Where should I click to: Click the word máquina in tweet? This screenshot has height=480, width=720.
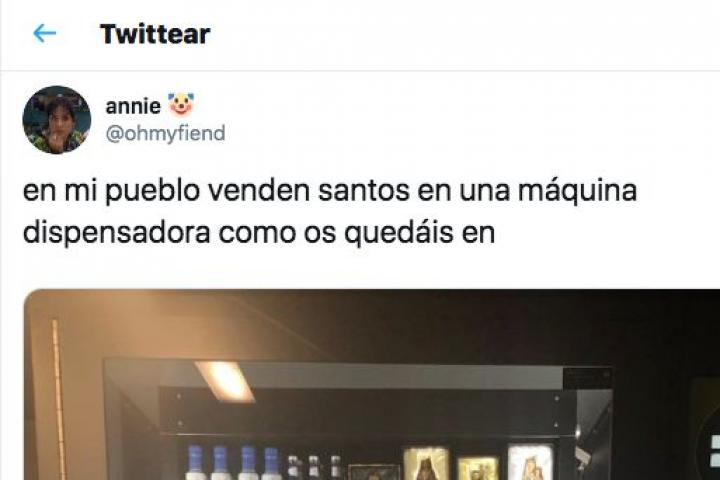pos(578,191)
